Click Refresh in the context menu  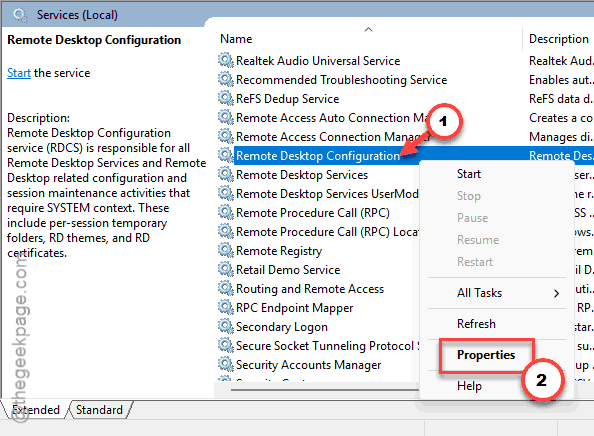point(476,324)
